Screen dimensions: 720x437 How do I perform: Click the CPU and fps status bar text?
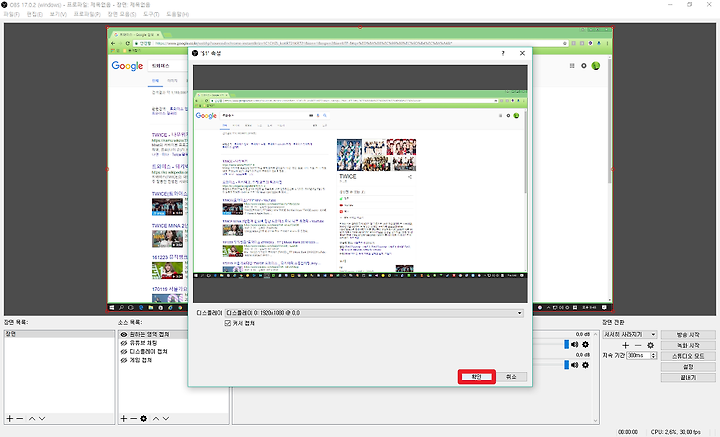tap(675, 432)
